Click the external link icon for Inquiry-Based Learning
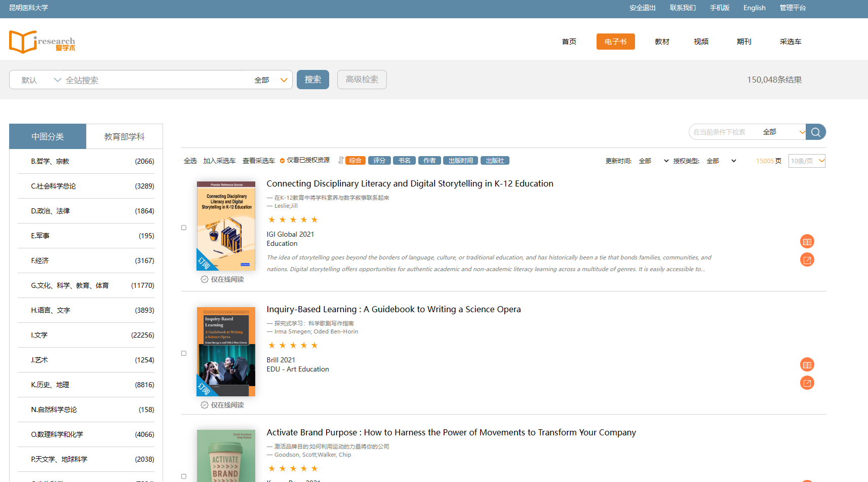The image size is (868, 482). coord(807,383)
